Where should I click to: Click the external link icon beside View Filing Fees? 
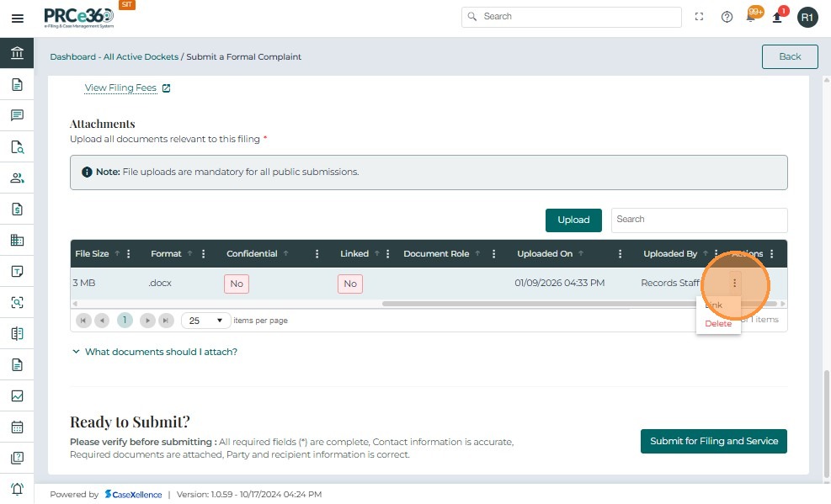point(166,88)
